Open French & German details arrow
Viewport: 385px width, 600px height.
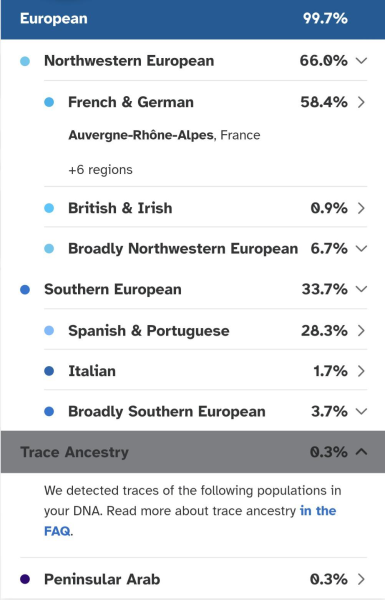pos(361,102)
